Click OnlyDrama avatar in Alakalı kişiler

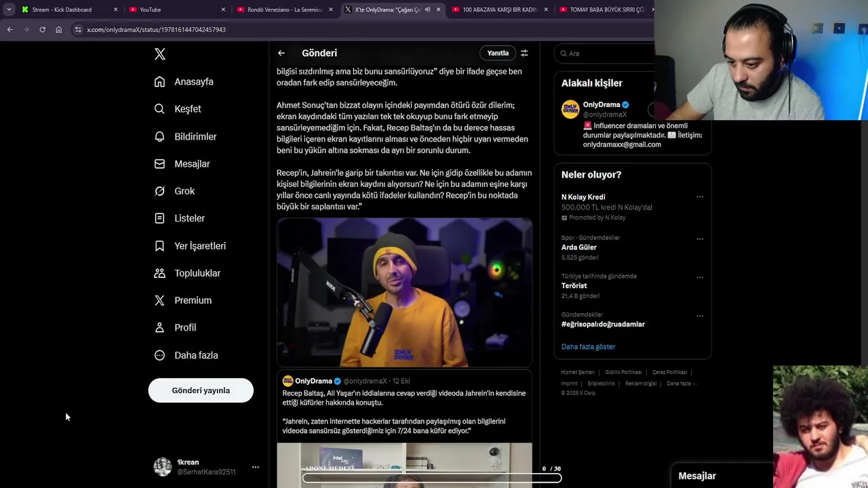click(570, 109)
